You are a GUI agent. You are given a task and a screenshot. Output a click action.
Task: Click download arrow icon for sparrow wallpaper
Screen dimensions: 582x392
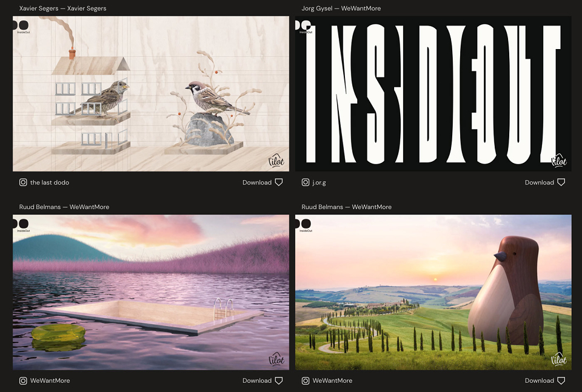(x=279, y=182)
